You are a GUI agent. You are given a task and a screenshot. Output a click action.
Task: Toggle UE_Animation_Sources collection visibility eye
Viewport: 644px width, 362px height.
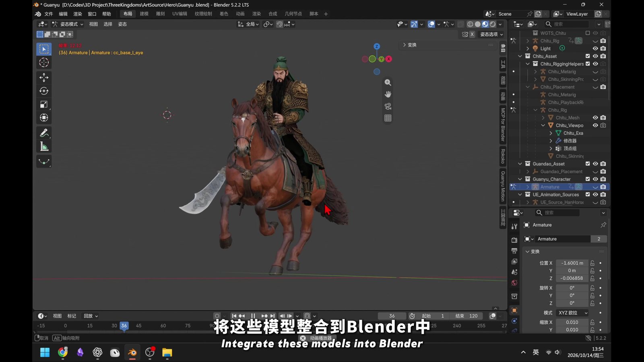pyautogui.click(x=595, y=194)
